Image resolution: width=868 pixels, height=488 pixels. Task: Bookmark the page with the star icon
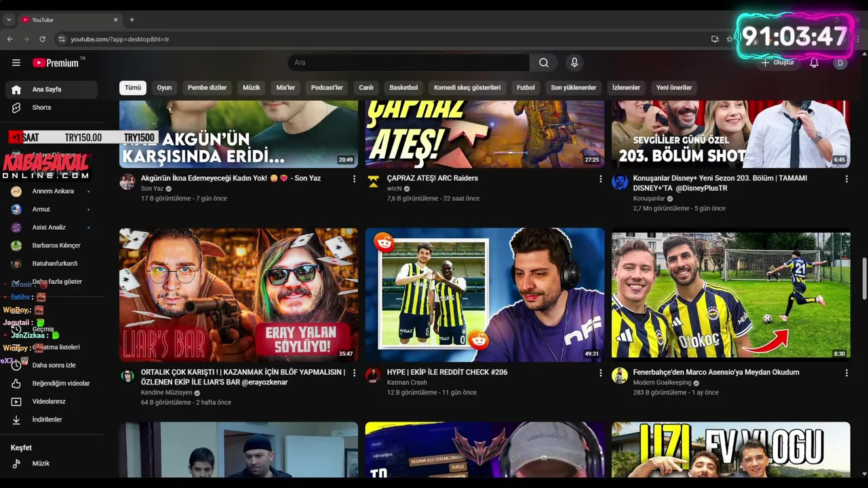pos(730,39)
